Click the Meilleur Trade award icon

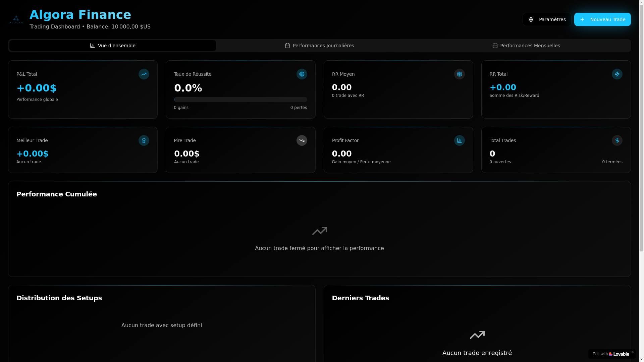pyautogui.click(x=144, y=140)
